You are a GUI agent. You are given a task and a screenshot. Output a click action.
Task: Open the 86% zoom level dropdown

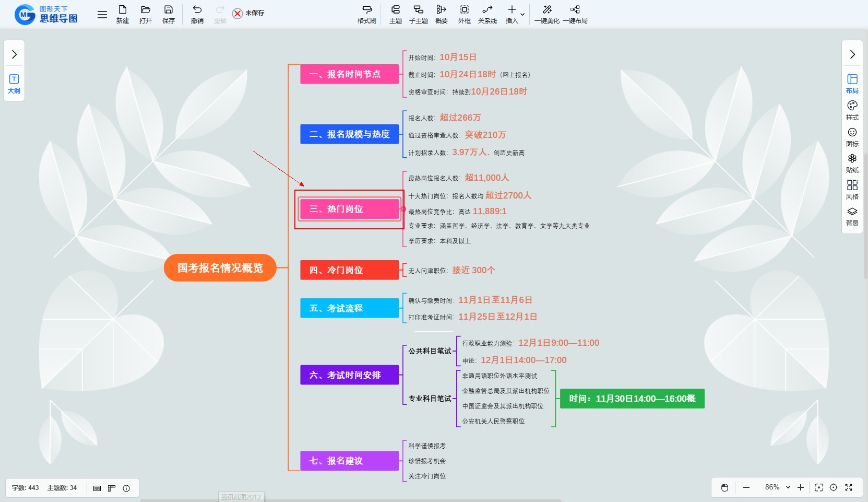click(788, 487)
